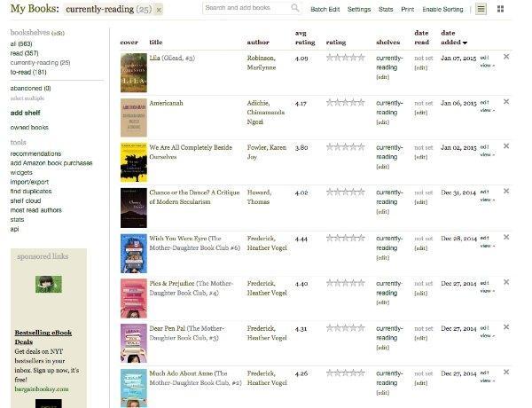Click the add shelf link
Viewport: 532px width, 408px height.
(x=25, y=113)
